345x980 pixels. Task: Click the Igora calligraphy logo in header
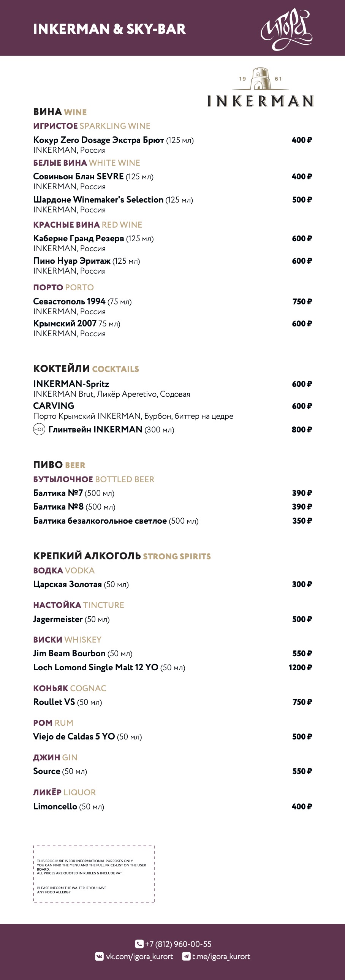286,29
